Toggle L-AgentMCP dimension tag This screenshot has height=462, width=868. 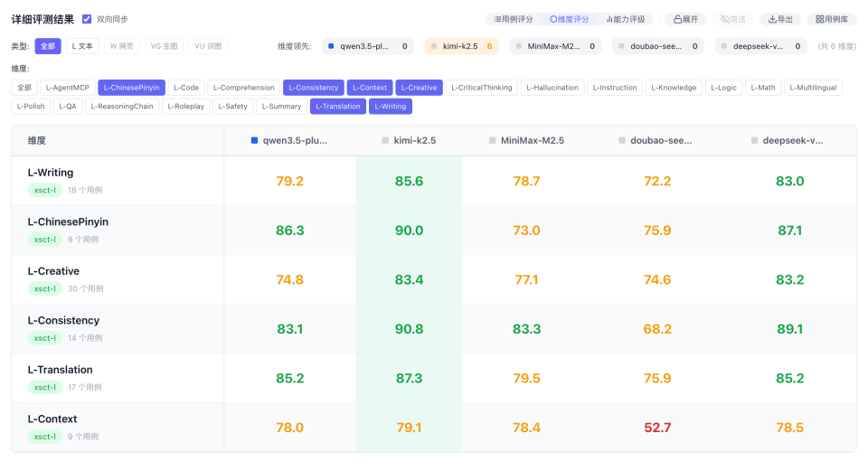pyautogui.click(x=68, y=88)
